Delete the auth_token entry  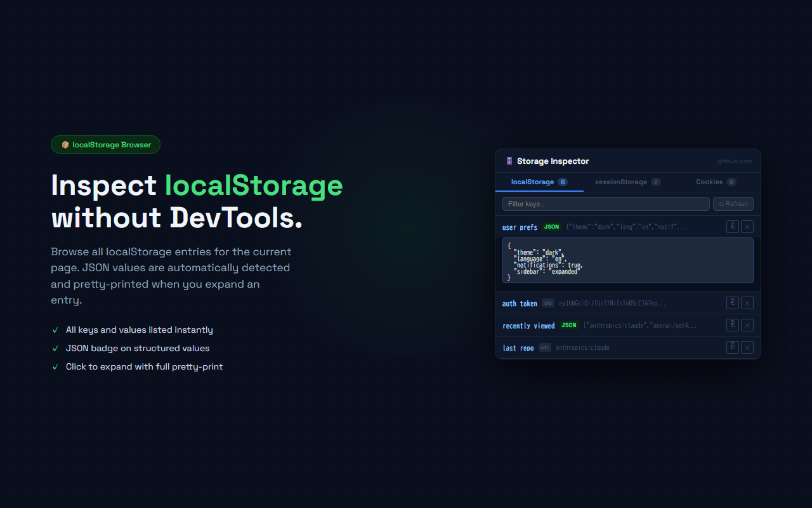point(747,303)
